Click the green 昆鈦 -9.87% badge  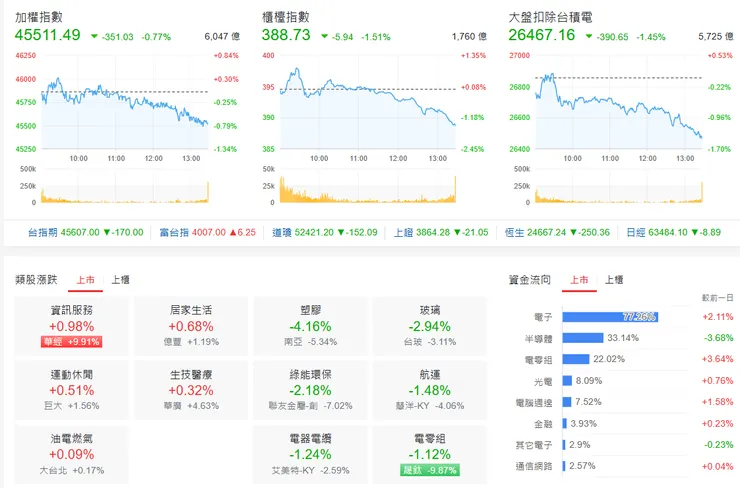[429, 470]
